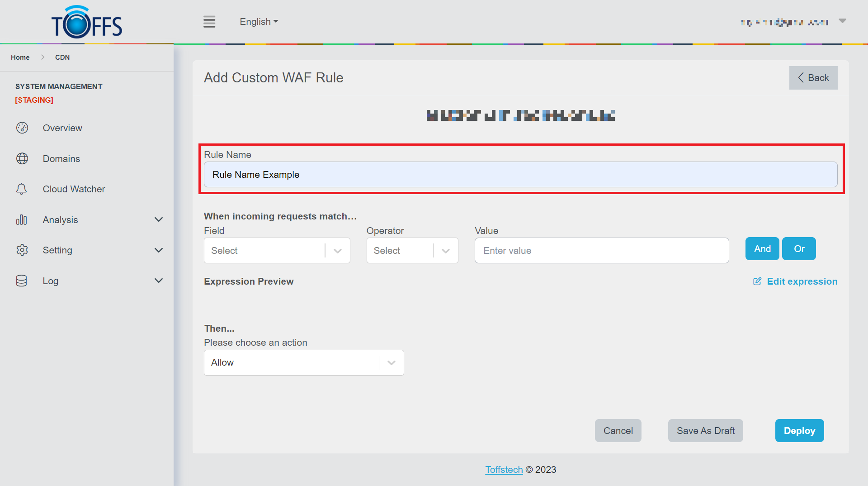
Task: Click the Edit expression pencil icon
Action: click(757, 281)
